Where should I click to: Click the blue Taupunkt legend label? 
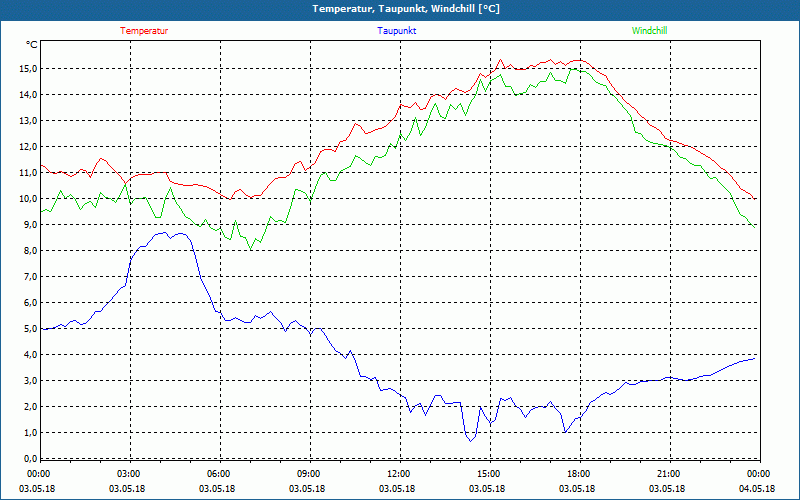click(396, 31)
